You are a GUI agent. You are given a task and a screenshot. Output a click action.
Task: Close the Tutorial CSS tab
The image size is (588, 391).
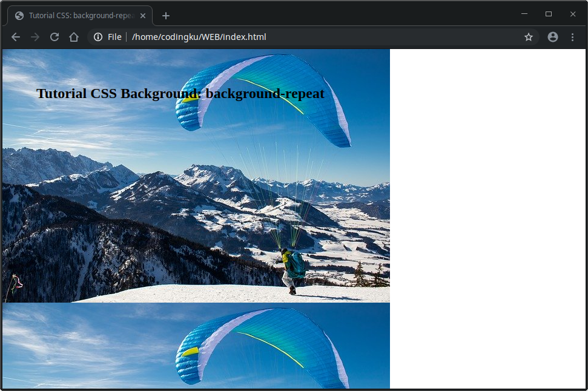click(x=143, y=16)
